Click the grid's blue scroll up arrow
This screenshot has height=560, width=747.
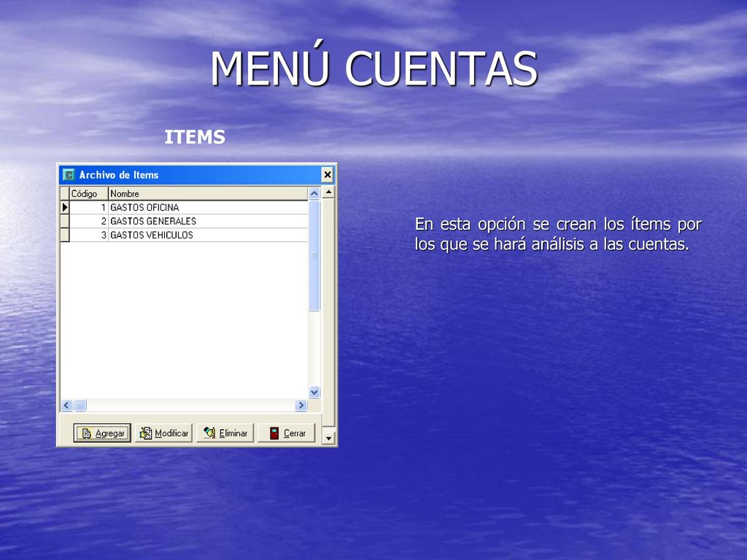coord(314,193)
